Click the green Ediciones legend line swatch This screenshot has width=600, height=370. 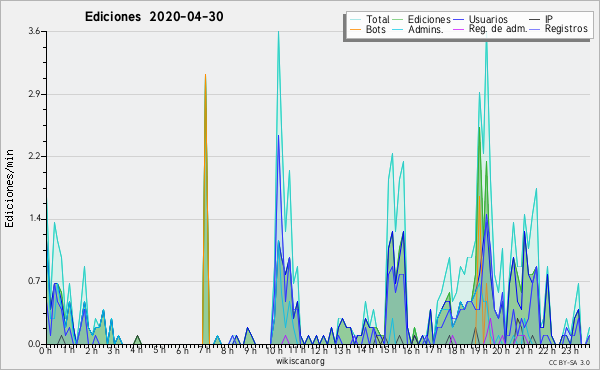pos(398,20)
